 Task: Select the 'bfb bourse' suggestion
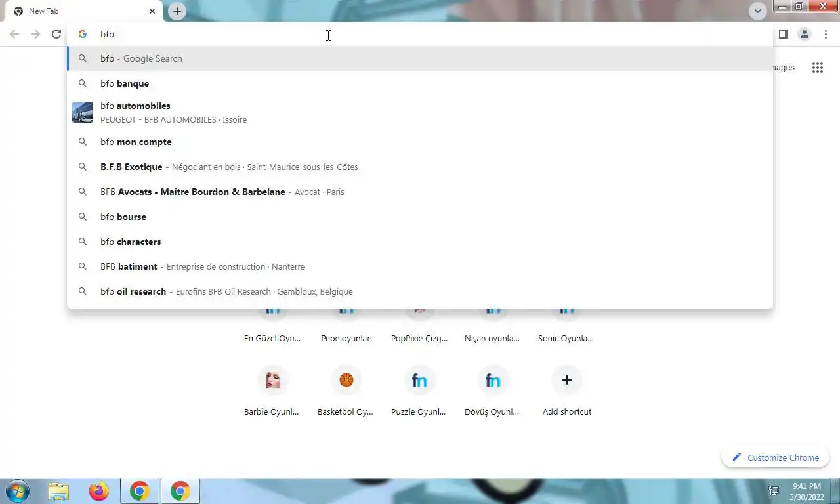click(x=420, y=217)
